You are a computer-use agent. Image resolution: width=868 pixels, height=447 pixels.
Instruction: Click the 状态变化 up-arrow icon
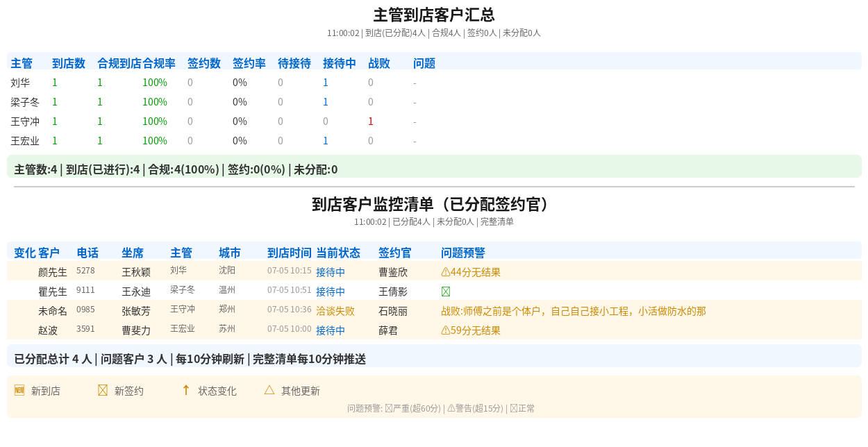(186, 390)
